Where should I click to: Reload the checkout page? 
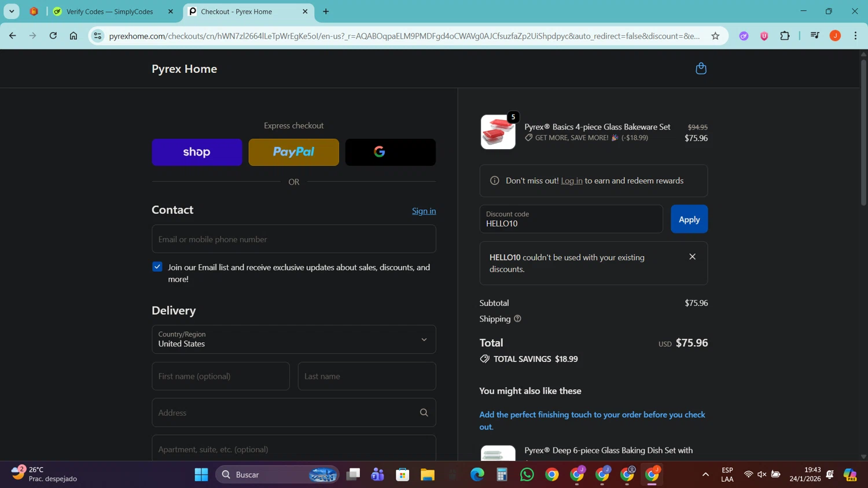(x=53, y=36)
